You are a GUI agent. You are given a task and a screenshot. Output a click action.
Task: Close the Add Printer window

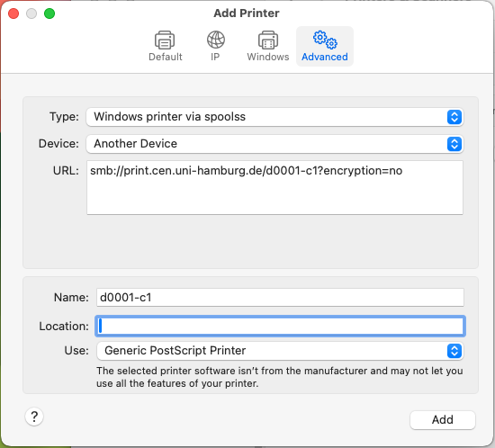tap(13, 13)
